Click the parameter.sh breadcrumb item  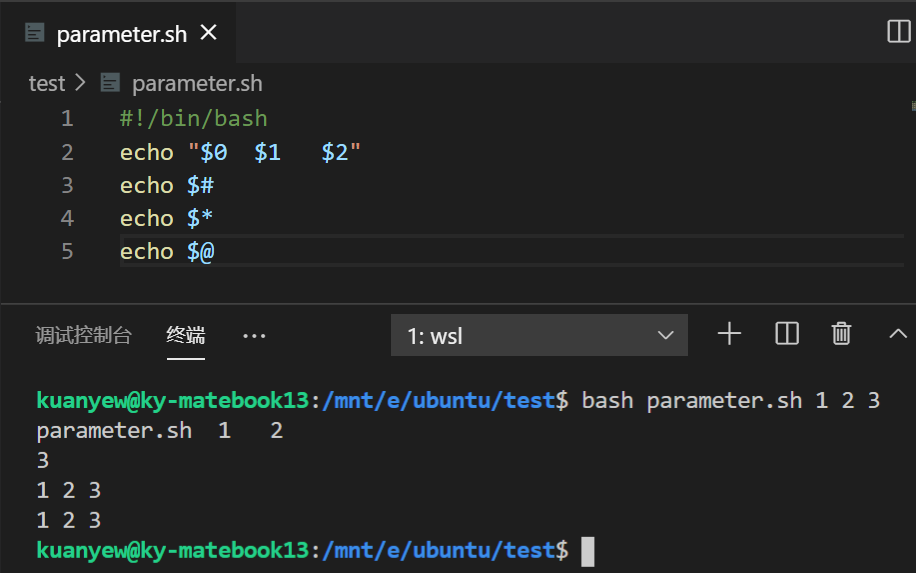(x=197, y=84)
